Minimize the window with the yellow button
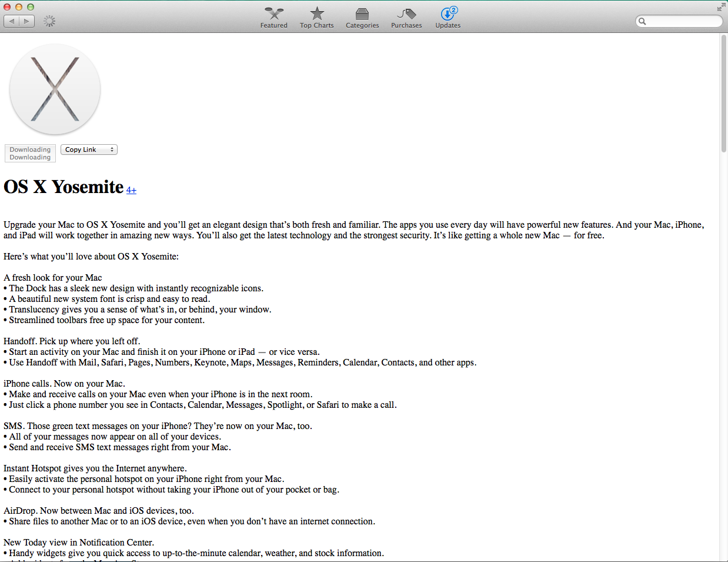Image resolution: width=728 pixels, height=562 pixels. [19, 7]
